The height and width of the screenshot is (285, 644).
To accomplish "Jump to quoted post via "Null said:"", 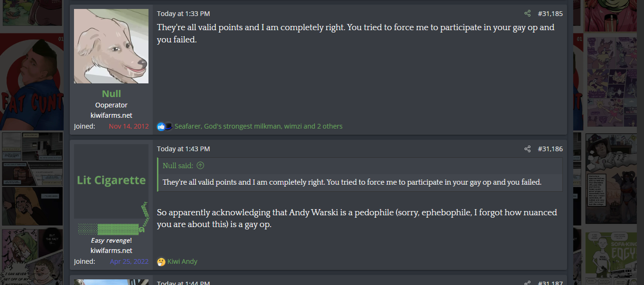I will tap(177, 165).
